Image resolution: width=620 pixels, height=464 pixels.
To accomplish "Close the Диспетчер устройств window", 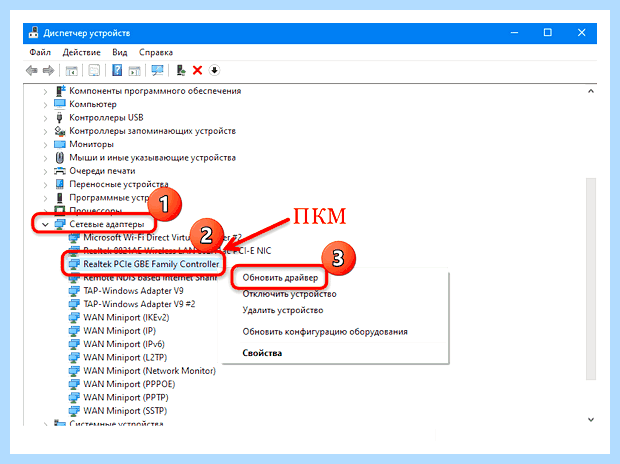I will point(581,32).
